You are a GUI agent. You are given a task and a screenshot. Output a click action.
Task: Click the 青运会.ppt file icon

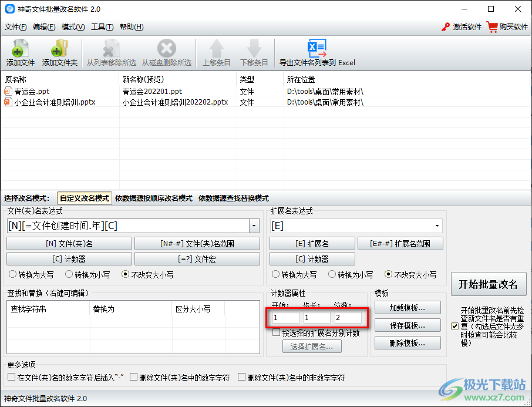click(8, 91)
